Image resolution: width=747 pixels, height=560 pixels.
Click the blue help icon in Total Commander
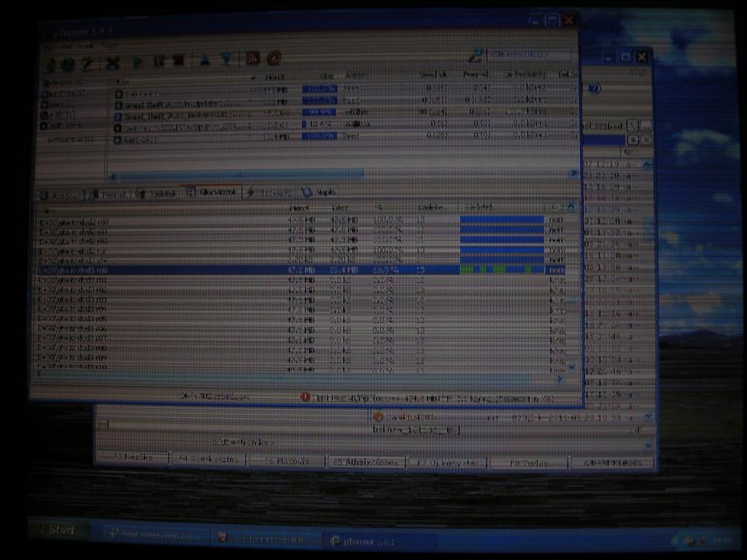(x=594, y=89)
